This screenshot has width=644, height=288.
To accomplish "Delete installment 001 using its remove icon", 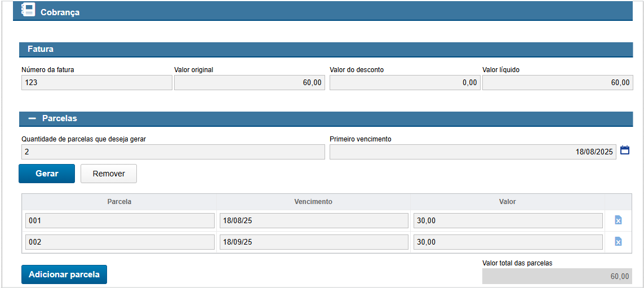I will pos(618,220).
